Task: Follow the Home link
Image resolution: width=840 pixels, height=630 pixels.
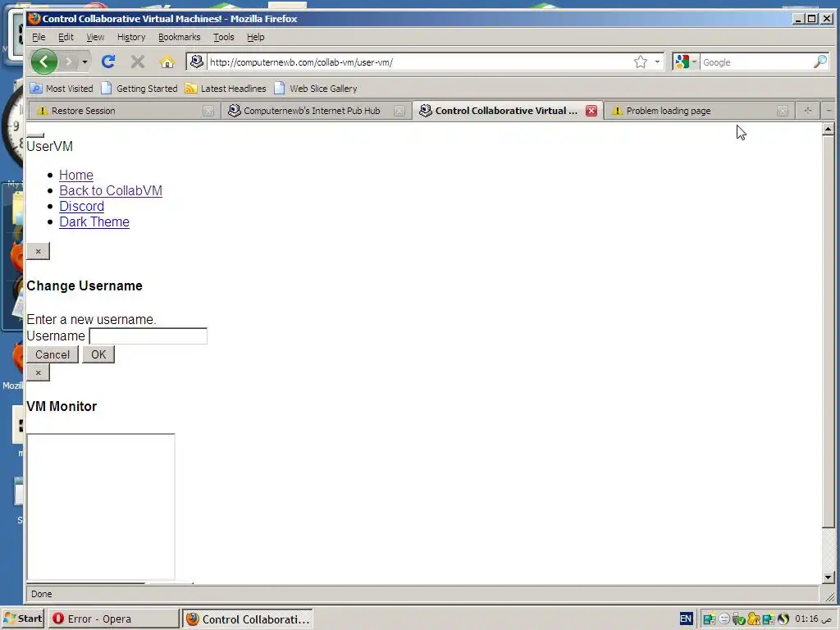Action: (x=76, y=176)
